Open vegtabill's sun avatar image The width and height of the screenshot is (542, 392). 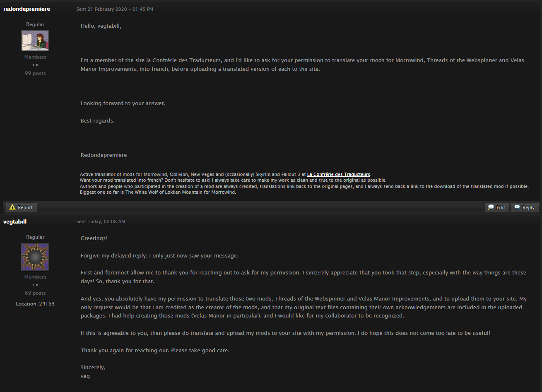35,257
